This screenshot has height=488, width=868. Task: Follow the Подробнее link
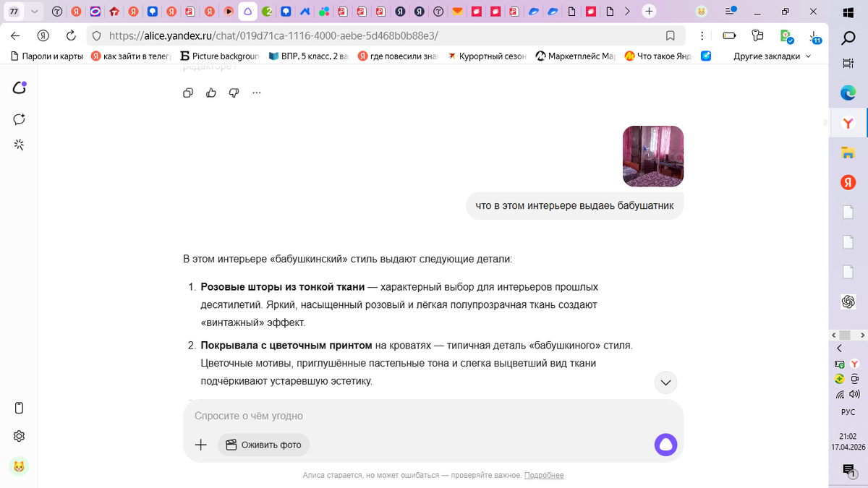click(544, 475)
